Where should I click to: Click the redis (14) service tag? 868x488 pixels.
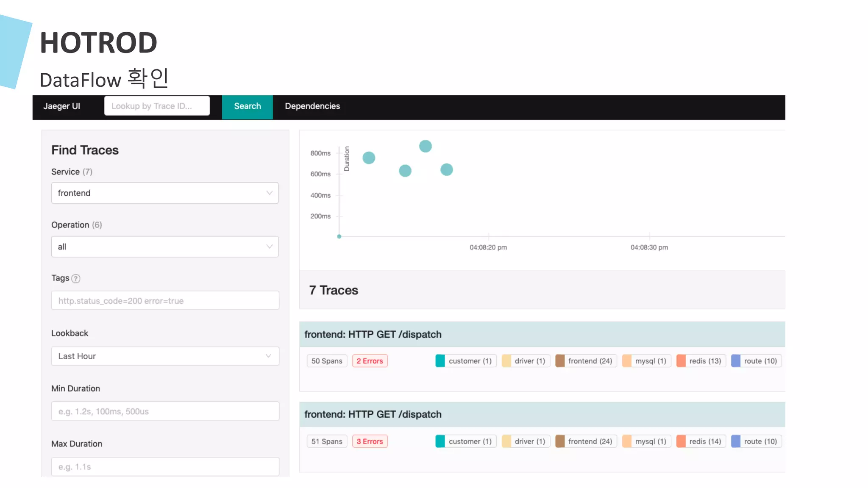(701, 441)
